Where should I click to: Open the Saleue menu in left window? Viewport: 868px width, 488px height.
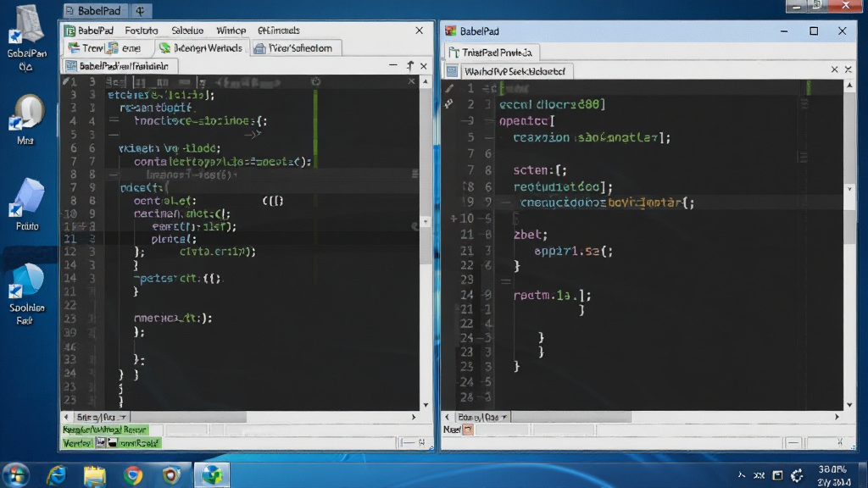pyautogui.click(x=187, y=30)
